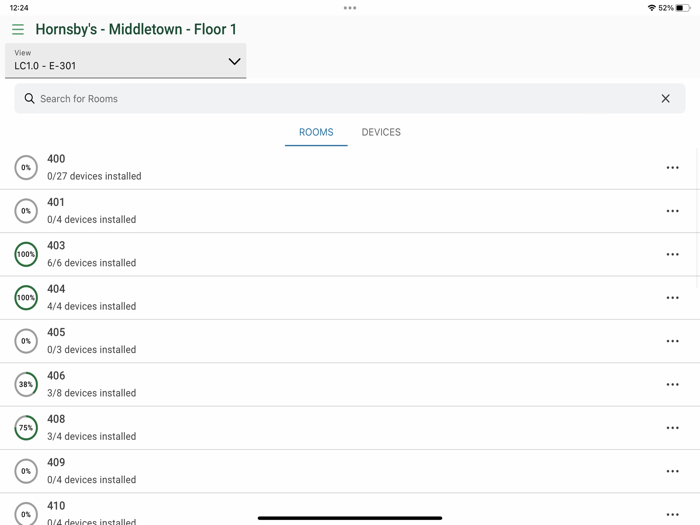Select '0/3 devices installed' text
The image size is (700, 525).
(x=92, y=350)
